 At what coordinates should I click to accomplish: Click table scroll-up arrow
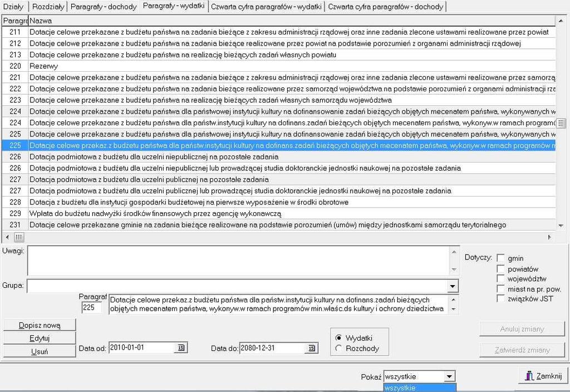[x=561, y=21]
